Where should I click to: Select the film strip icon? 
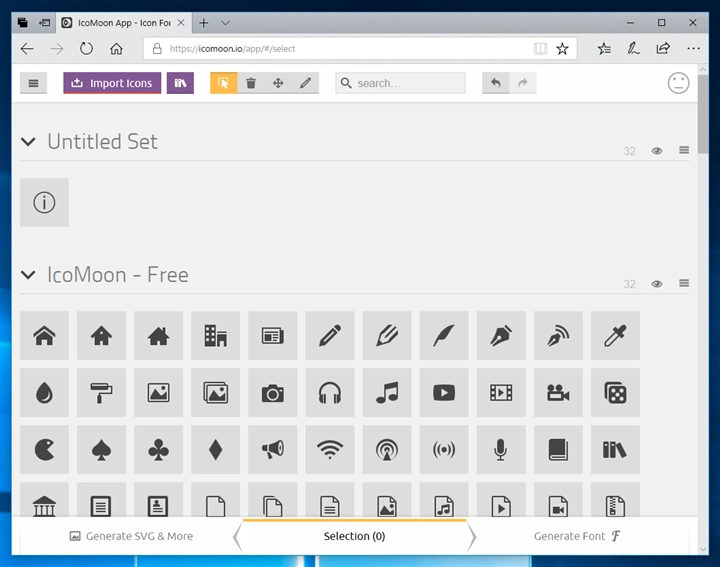click(501, 393)
